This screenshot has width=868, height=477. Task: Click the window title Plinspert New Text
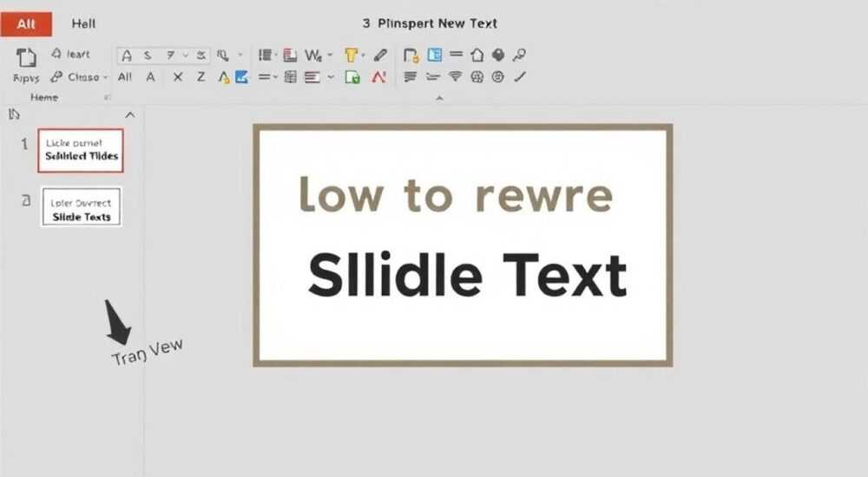point(437,23)
